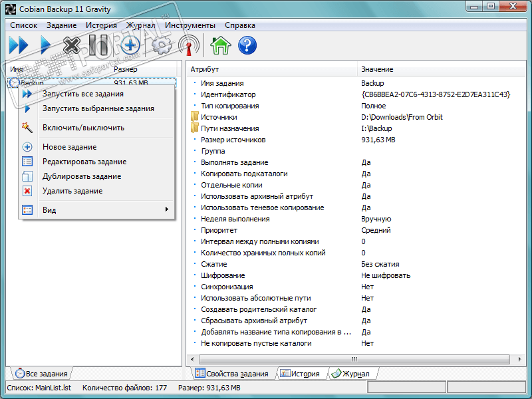Select Не копировать пустые каталоги row

tap(356, 343)
